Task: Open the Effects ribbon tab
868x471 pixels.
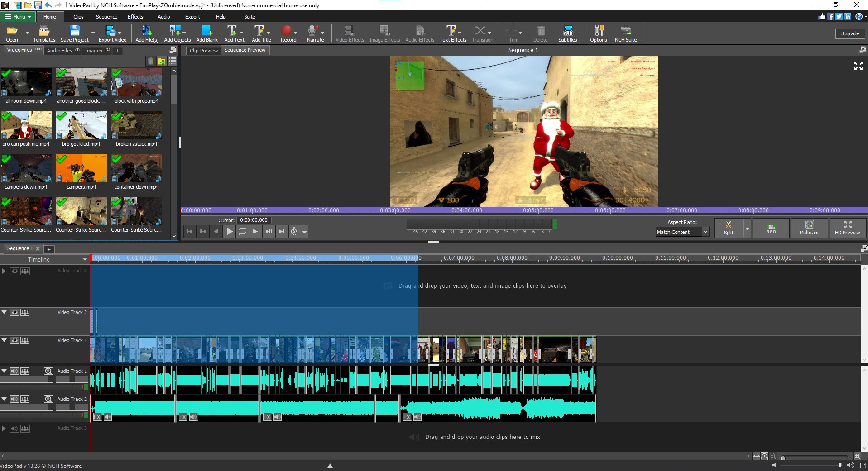Action: 135,17
